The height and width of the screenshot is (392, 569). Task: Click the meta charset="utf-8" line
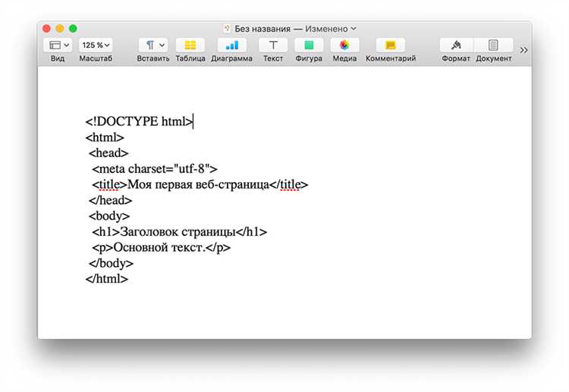(155, 168)
